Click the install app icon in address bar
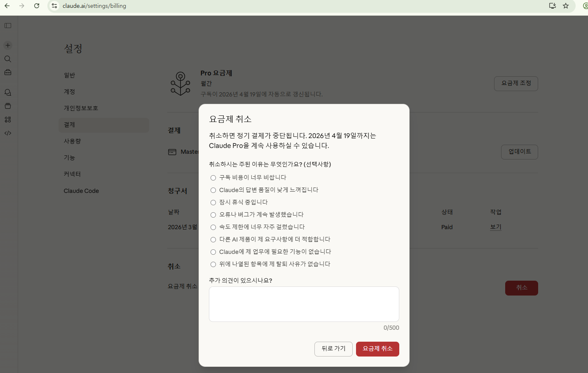Image resolution: width=588 pixels, height=373 pixels. point(553,6)
